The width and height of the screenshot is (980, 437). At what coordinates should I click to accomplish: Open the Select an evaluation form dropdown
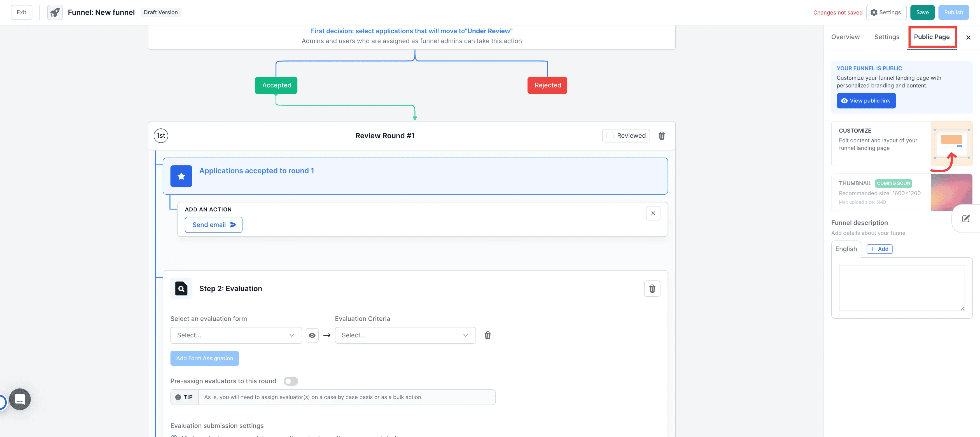(x=236, y=335)
